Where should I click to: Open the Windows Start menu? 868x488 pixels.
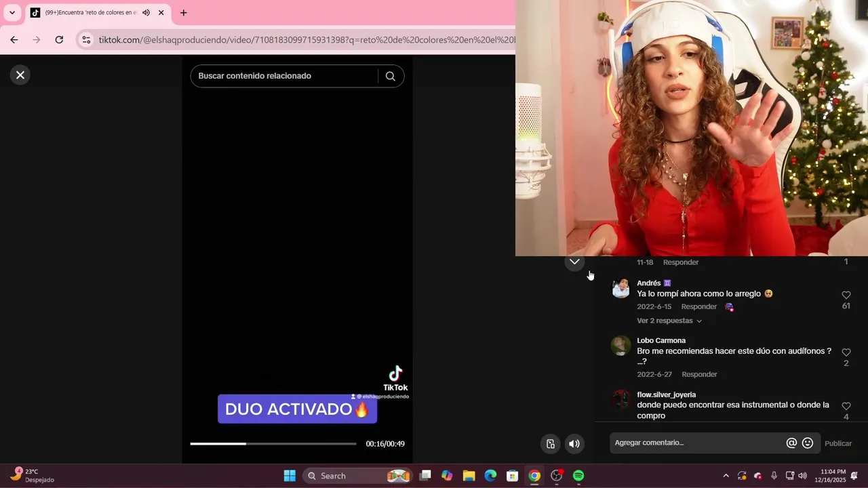(x=290, y=476)
